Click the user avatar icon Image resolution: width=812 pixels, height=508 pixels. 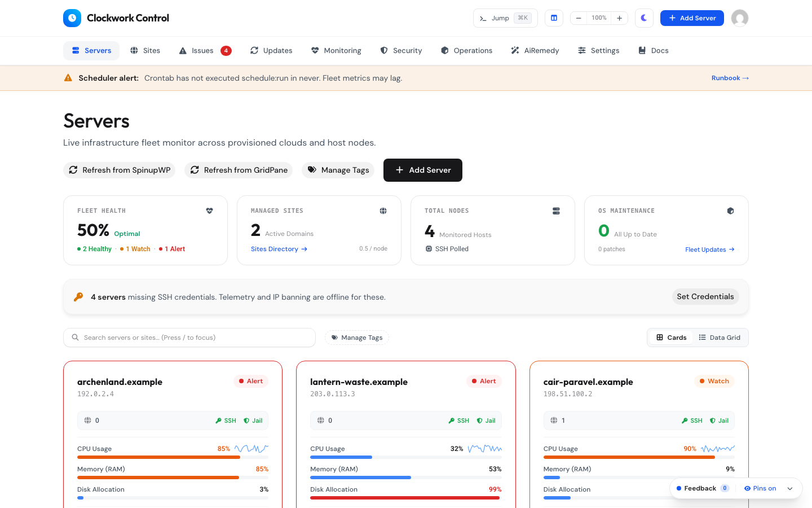740,18
